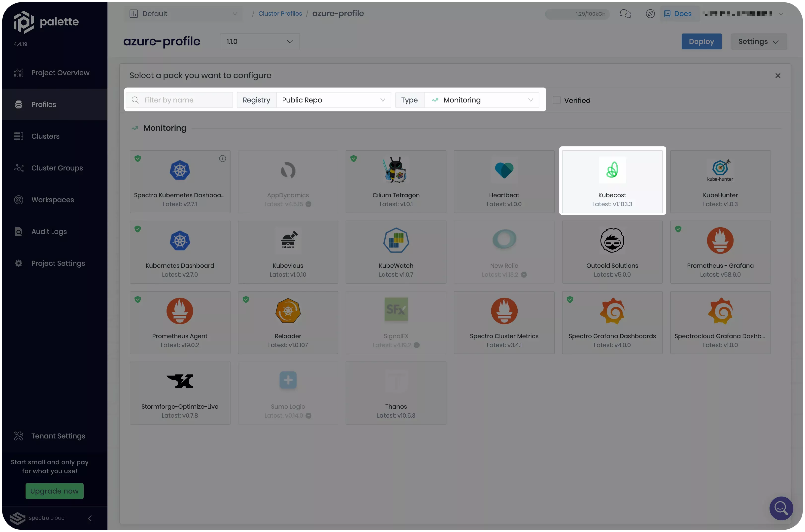Open the profile version 1.1.0 dropdown
Screen dimensions: 805x532
260,41
